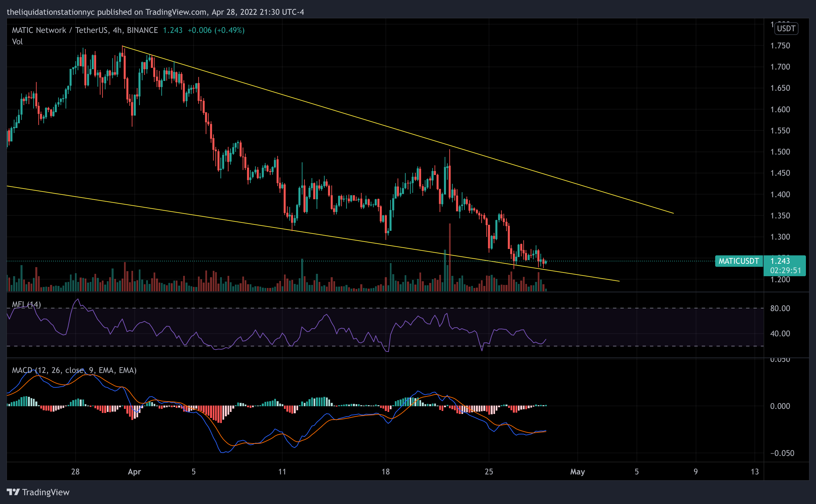Click the 0.000 MACD scale label

(780, 406)
